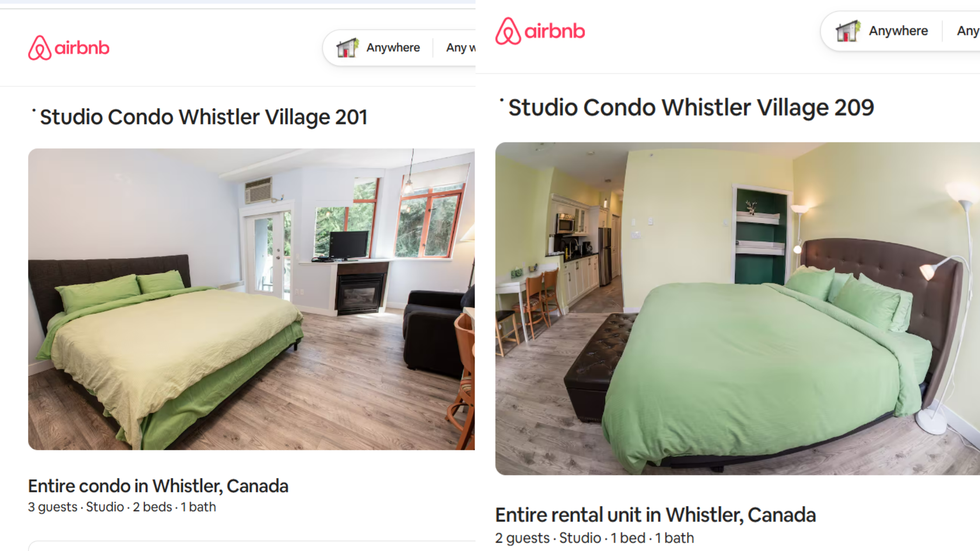
Task: Select Anywhere in the Village 201 page search bar
Action: click(393, 48)
